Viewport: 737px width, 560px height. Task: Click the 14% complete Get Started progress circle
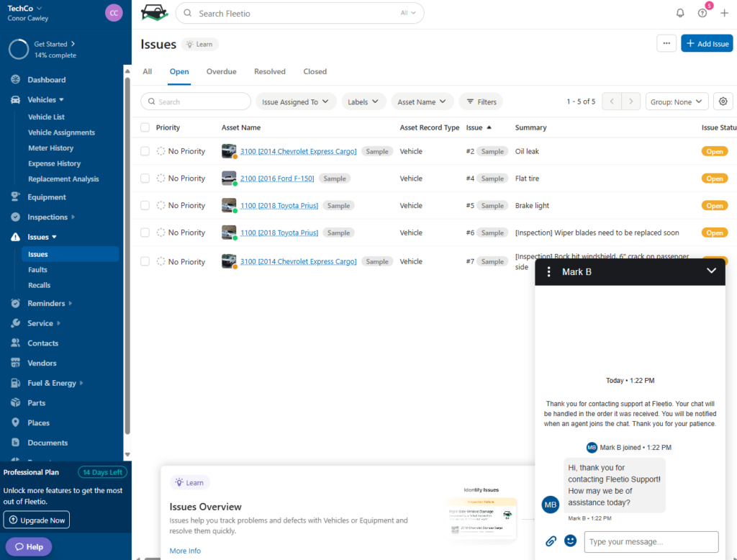point(20,49)
